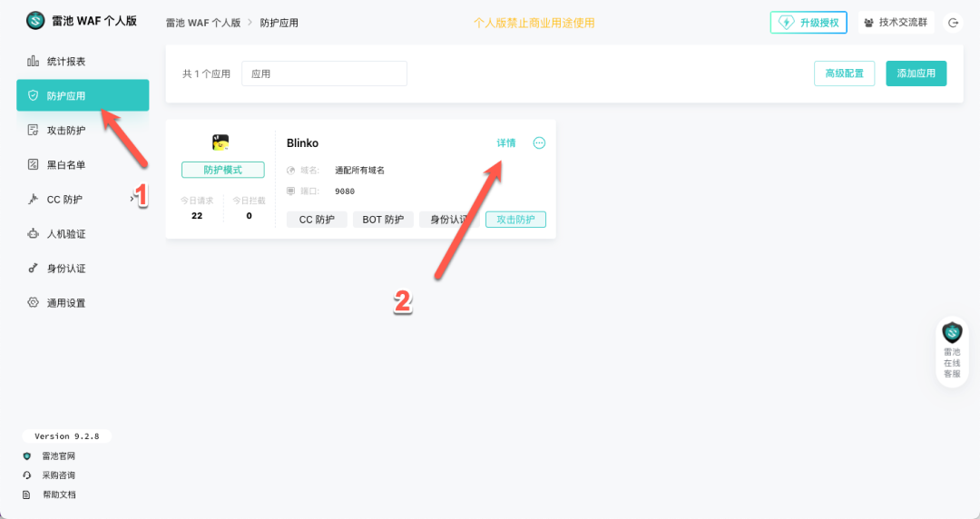Click the Blinko app avatar icon

coord(220,142)
